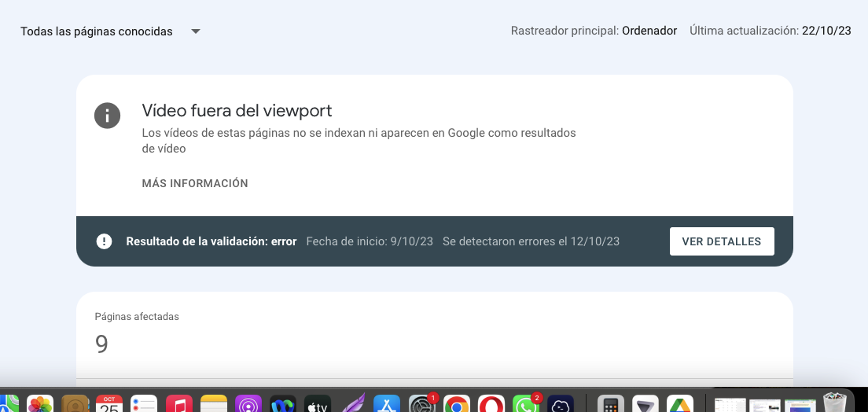
Task: Open Calendar from the dock
Action: (109, 403)
